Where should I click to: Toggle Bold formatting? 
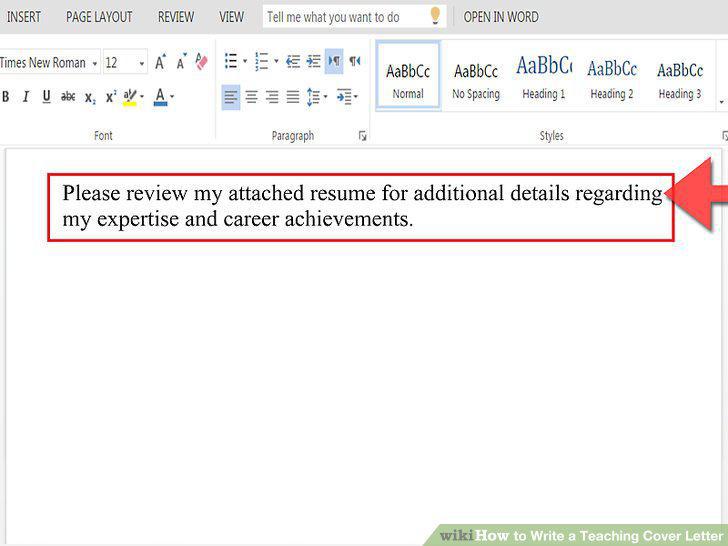tap(6, 97)
